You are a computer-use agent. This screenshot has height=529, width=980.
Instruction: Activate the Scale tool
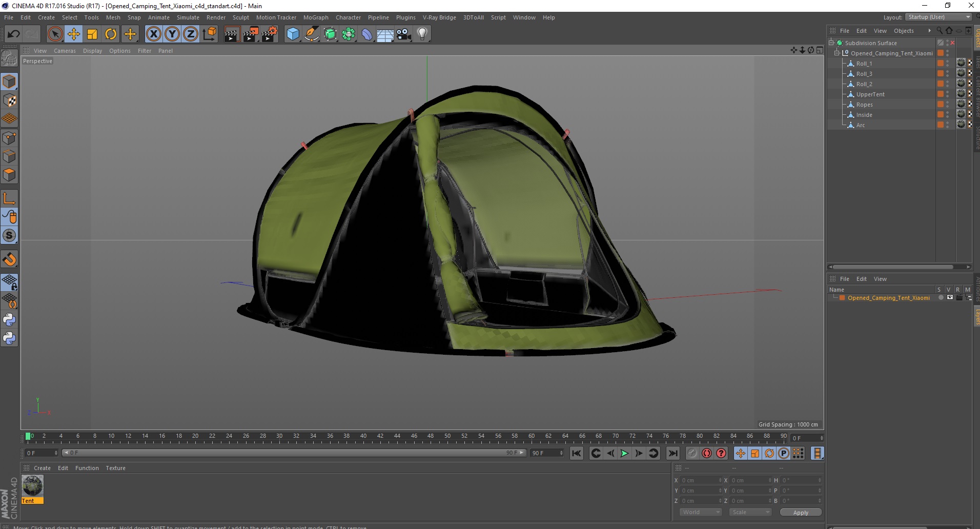click(92, 34)
